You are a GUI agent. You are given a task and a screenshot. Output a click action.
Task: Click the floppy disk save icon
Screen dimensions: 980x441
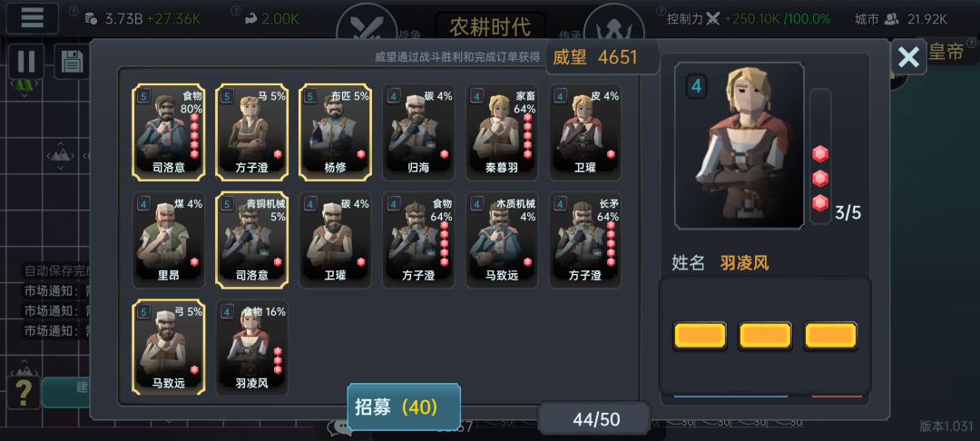tap(72, 62)
